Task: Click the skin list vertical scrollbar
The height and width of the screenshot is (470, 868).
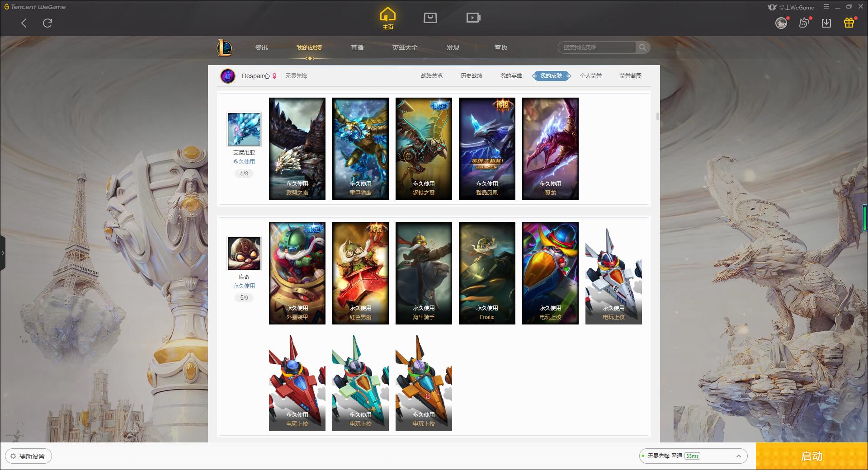Action: click(x=657, y=116)
